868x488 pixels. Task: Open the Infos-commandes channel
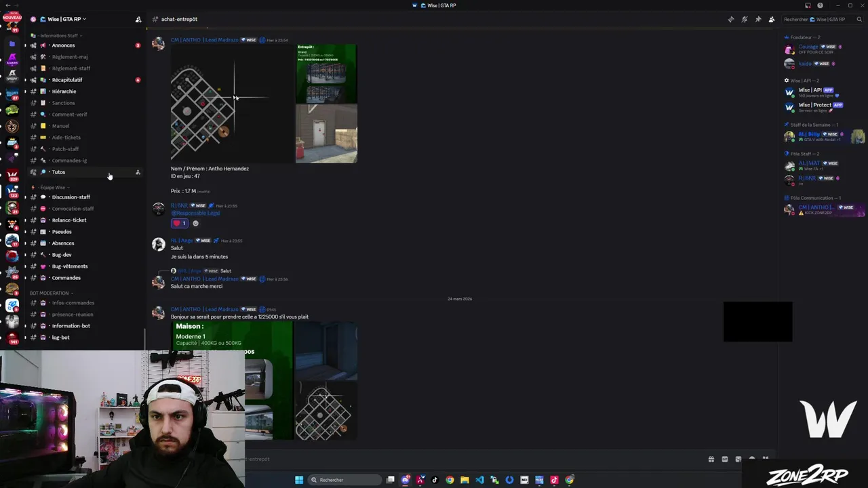click(x=85, y=303)
